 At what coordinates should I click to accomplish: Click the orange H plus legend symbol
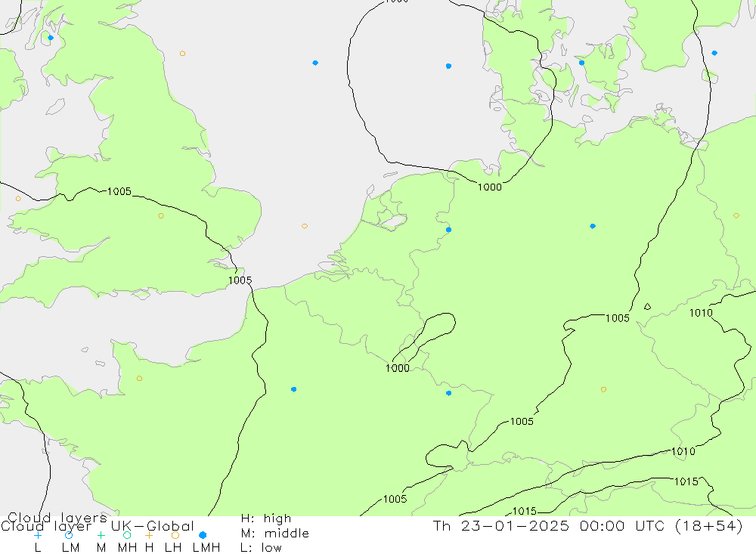click(149, 535)
